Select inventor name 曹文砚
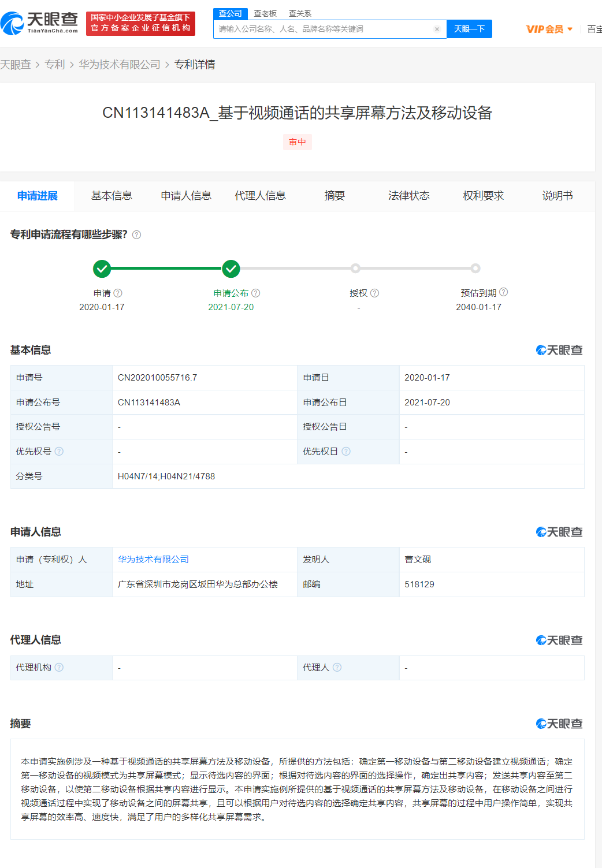Image resolution: width=602 pixels, height=868 pixels. coord(418,559)
